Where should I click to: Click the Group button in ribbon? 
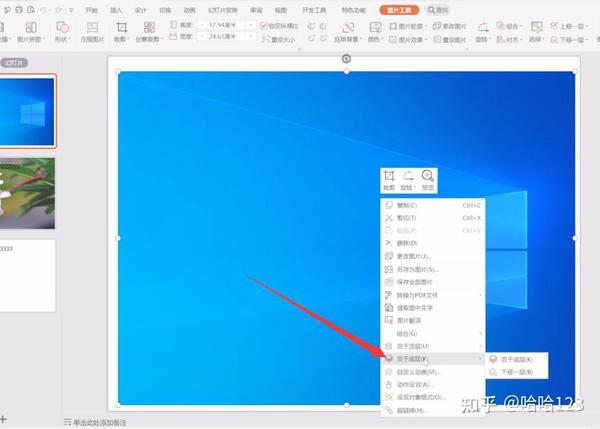pyautogui.click(x=509, y=26)
